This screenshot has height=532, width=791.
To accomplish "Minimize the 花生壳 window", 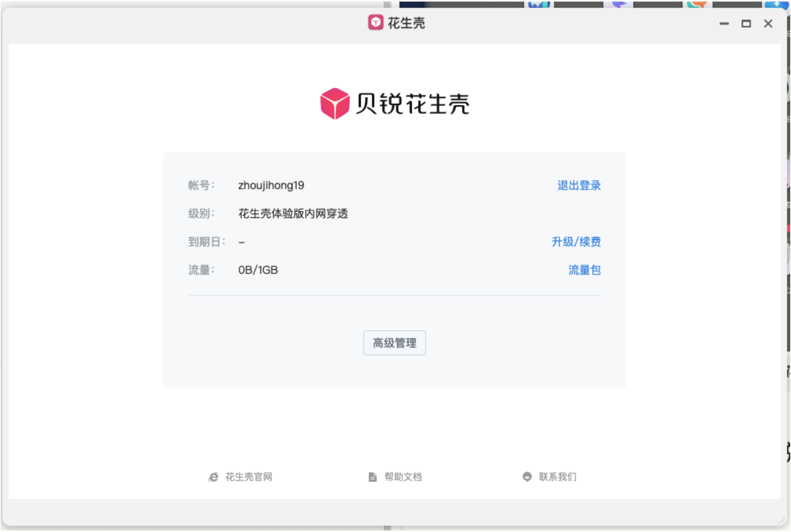I will (x=724, y=24).
